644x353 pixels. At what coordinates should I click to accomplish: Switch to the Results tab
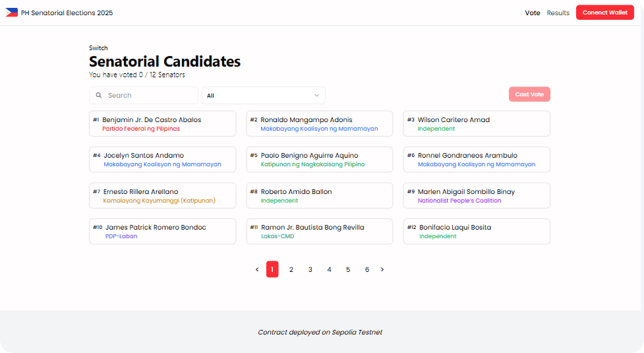pos(558,13)
